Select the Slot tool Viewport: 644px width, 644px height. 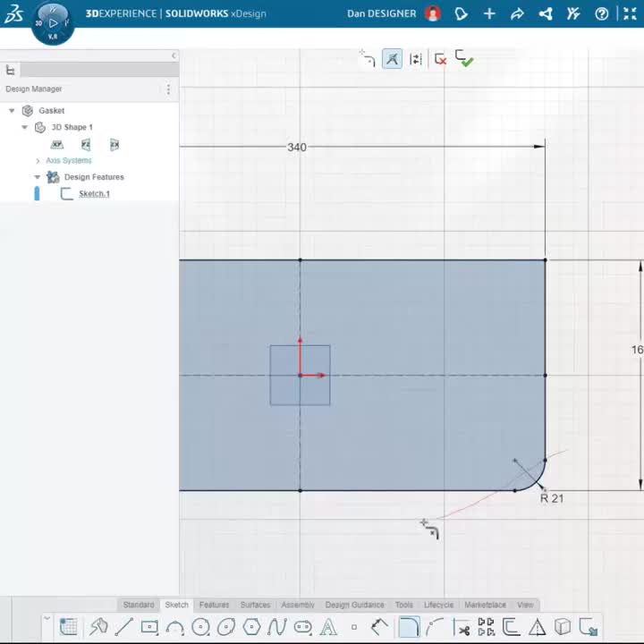(x=302, y=627)
